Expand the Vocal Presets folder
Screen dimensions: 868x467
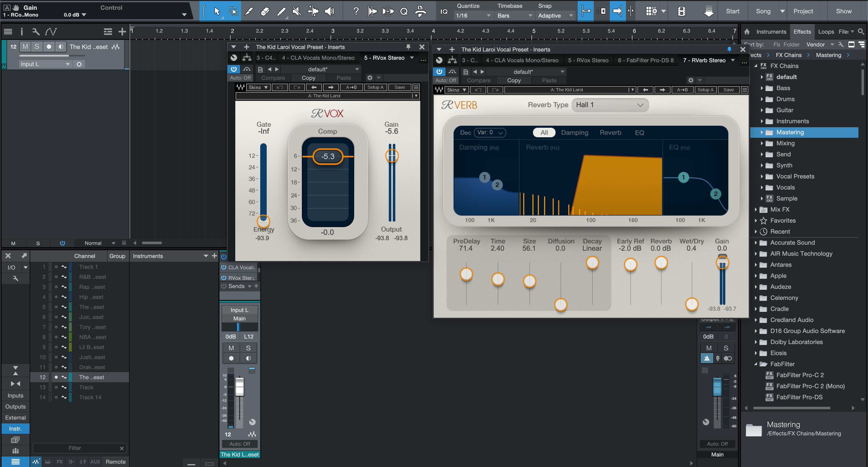pos(762,176)
